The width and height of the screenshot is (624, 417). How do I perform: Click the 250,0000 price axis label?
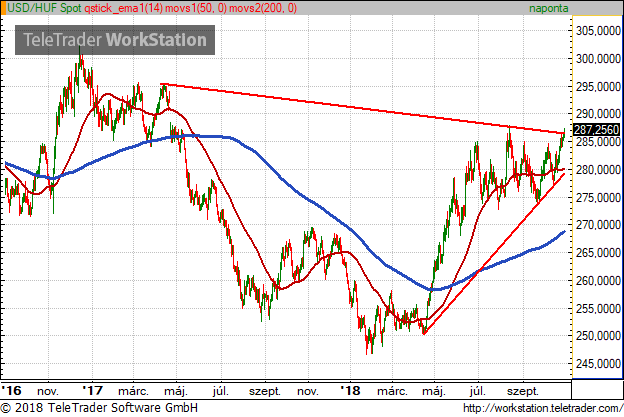[x=598, y=336]
